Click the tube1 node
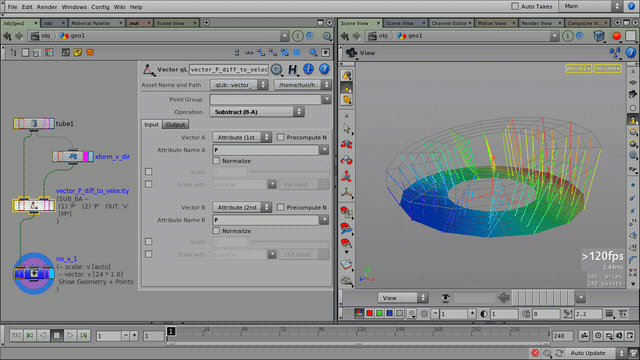Screen dimensions: 640x360 (34, 123)
